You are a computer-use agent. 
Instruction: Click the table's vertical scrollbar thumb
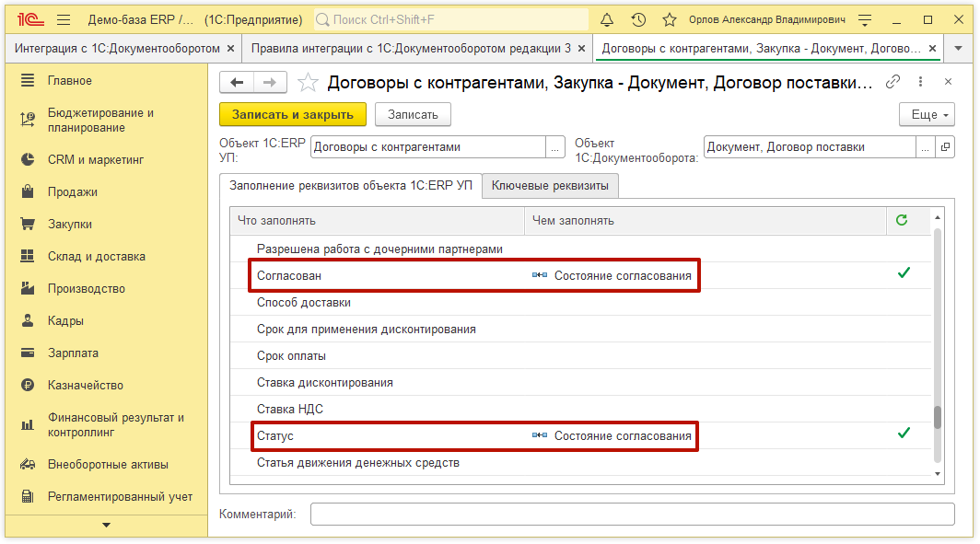pos(938,417)
